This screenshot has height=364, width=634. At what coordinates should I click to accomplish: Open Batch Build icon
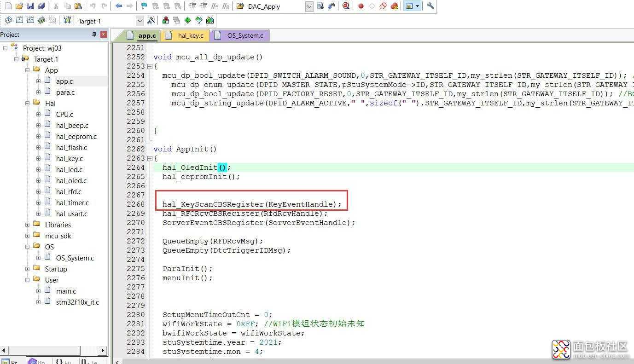(41, 20)
